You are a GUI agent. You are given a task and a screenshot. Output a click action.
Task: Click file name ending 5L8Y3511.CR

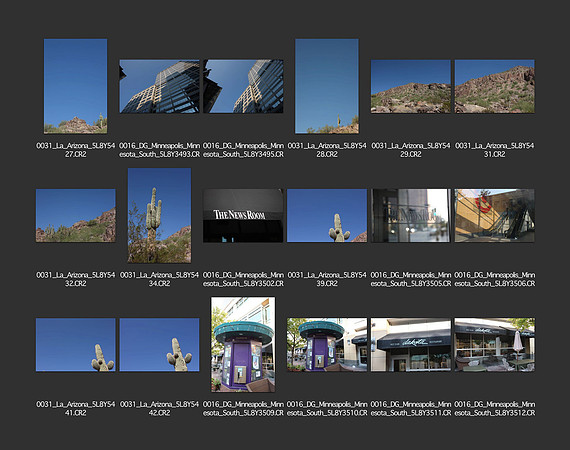(411, 409)
